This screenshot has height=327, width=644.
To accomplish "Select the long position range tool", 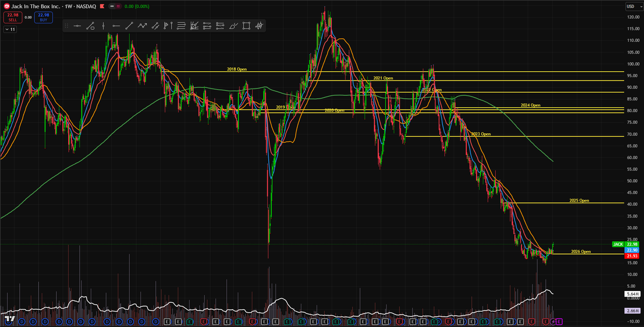I will tap(207, 26).
